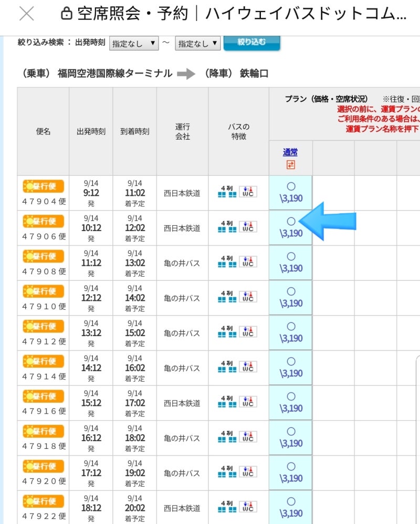Click the 4列 seat icon in the 9:12 row
Viewport: 420px width, 524px height.
[227, 192]
